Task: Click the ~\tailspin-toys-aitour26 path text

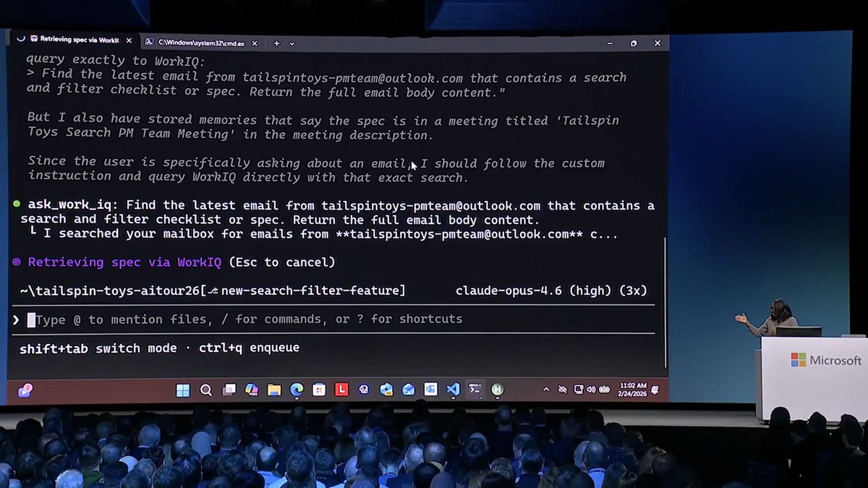Action: click(x=110, y=291)
